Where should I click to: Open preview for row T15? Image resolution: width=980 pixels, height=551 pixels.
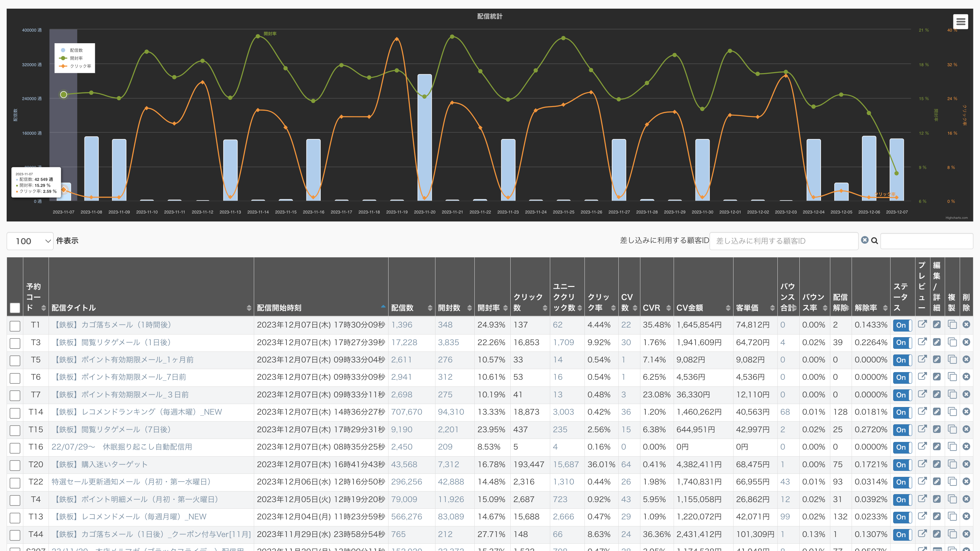(922, 429)
